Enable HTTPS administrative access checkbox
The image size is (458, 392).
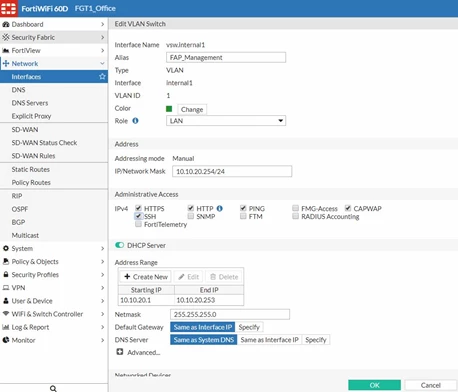point(138,208)
